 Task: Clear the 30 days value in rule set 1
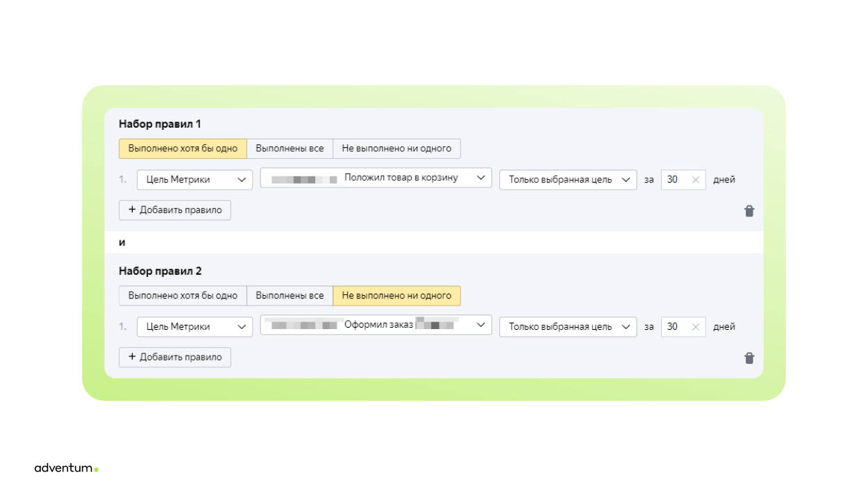click(x=696, y=180)
